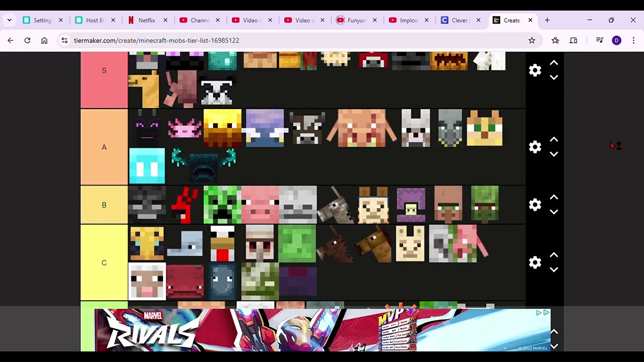
Task: Close the Netflix tab
Action: click(165, 20)
